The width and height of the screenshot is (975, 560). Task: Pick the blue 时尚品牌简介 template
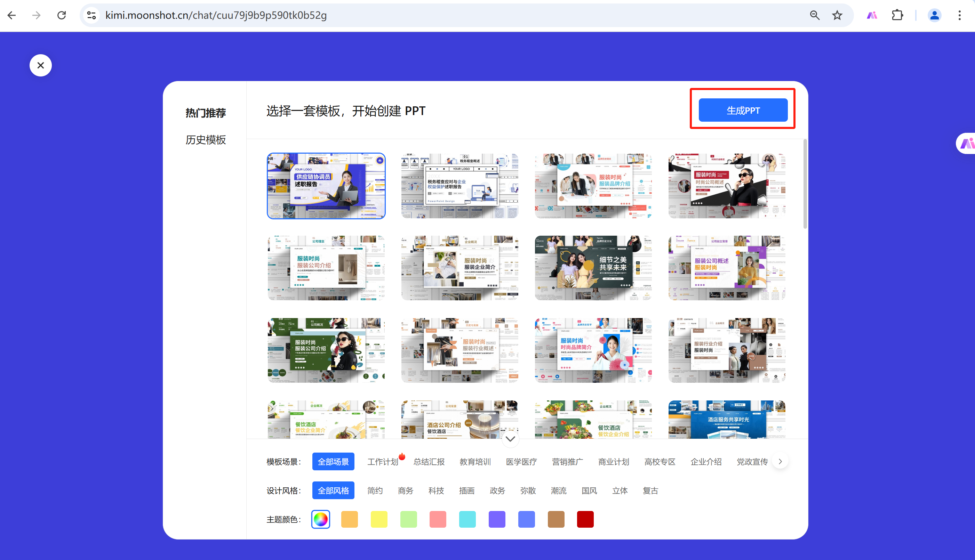click(593, 350)
